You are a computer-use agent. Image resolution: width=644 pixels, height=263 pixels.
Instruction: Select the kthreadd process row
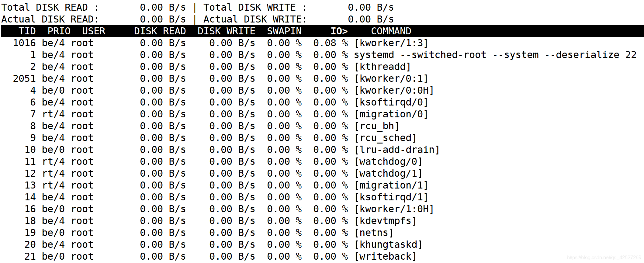point(322,67)
